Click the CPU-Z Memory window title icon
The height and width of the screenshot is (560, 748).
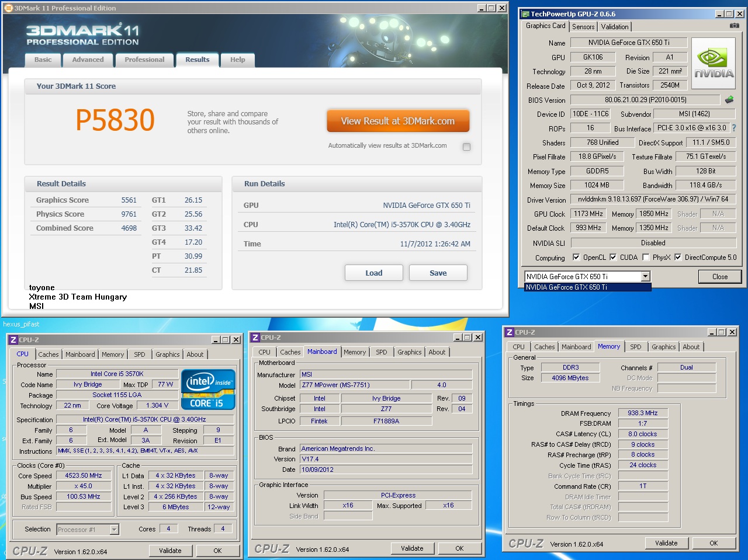[510, 332]
